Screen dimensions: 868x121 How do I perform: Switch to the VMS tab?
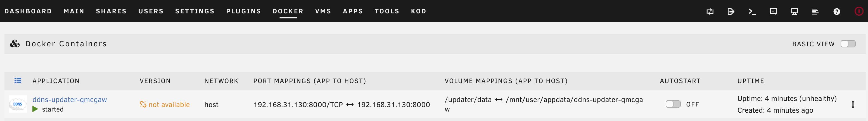pos(323,11)
